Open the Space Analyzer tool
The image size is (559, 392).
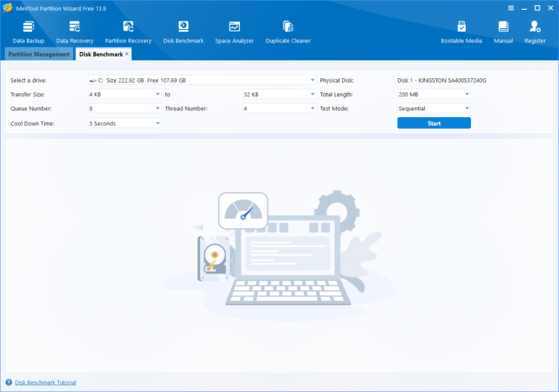tap(234, 32)
